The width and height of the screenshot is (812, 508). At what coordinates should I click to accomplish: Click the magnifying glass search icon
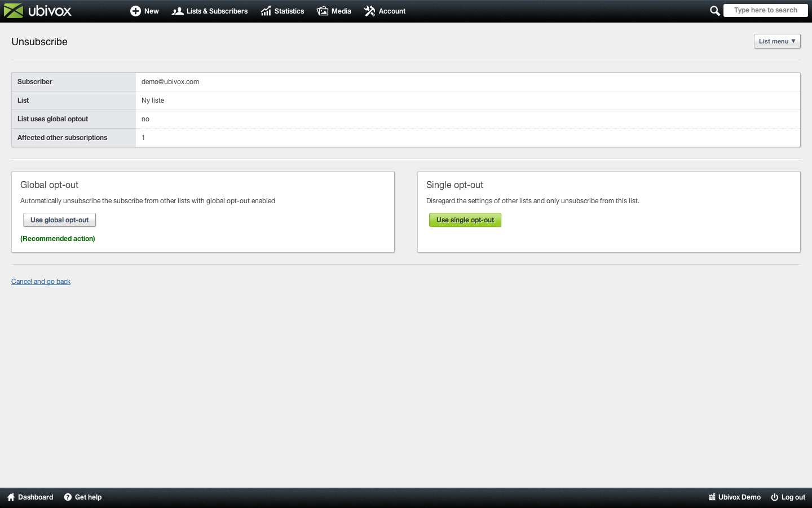[714, 11]
